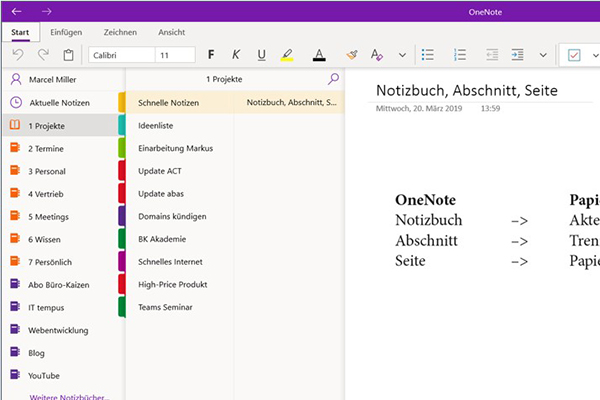The height and width of the screenshot is (400, 600).
Task: Click the bold OneNote heading in the note
Action: [x=426, y=200]
